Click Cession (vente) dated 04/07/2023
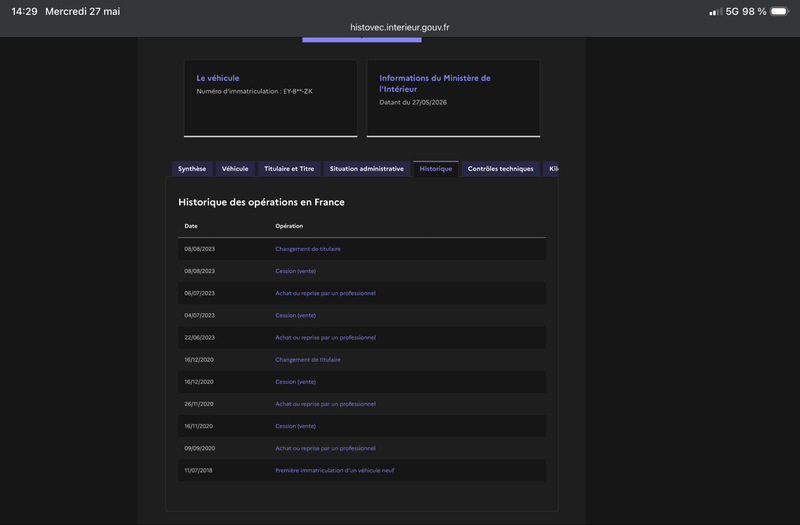Image resolution: width=800 pixels, height=525 pixels. pos(295,315)
